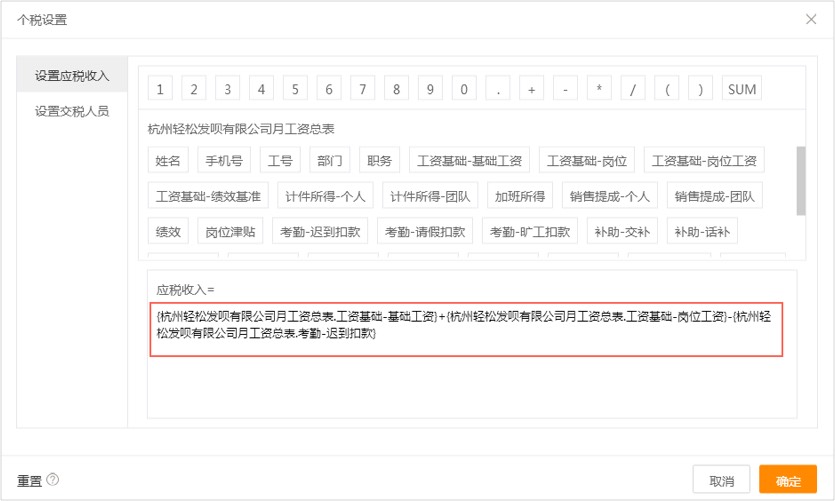Select the 补助-交补 field
Image resolution: width=835 pixels, height=501 pixels.
point(622,231)
